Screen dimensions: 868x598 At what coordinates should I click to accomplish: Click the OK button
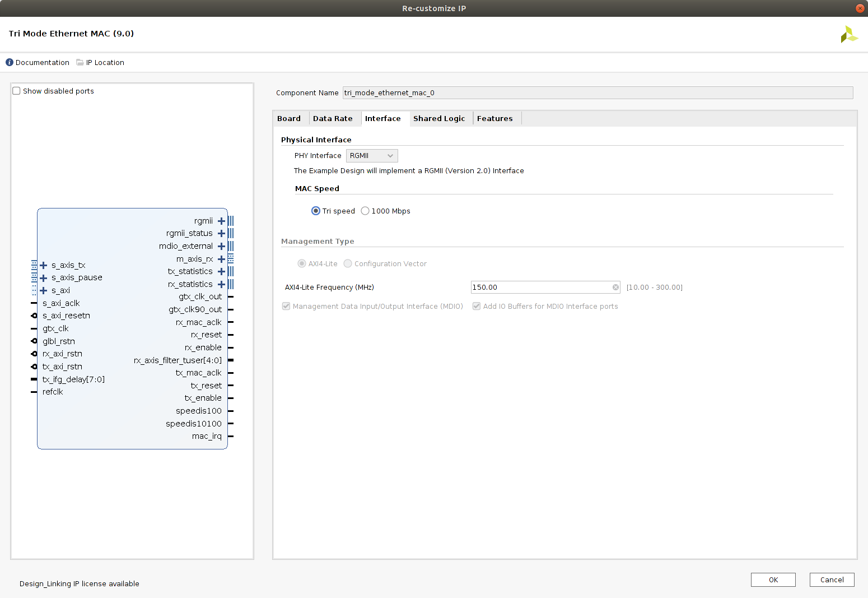click(x=773, y=580)
